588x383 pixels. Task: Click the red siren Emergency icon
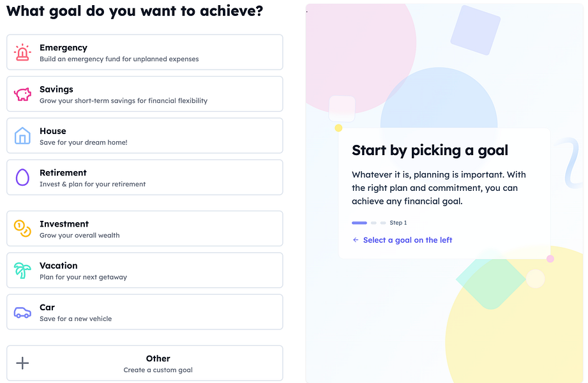point(22,52)
